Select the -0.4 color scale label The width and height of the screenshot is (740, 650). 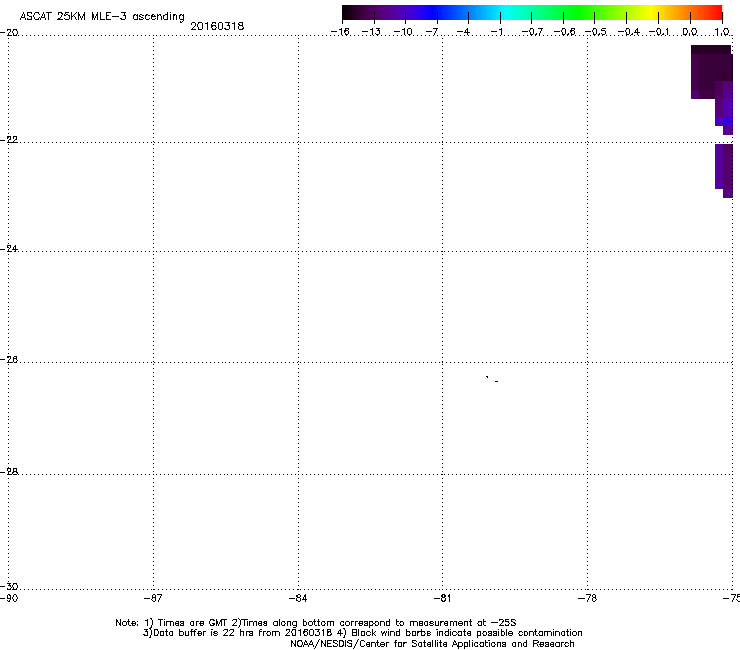pos(629,32)
